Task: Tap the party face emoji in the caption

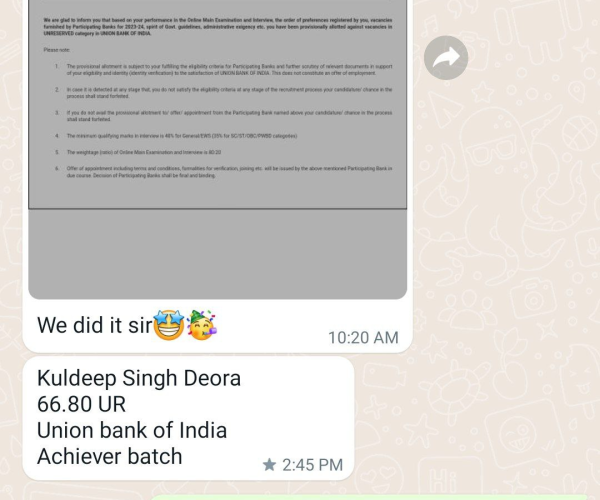Action: point(202,325)
